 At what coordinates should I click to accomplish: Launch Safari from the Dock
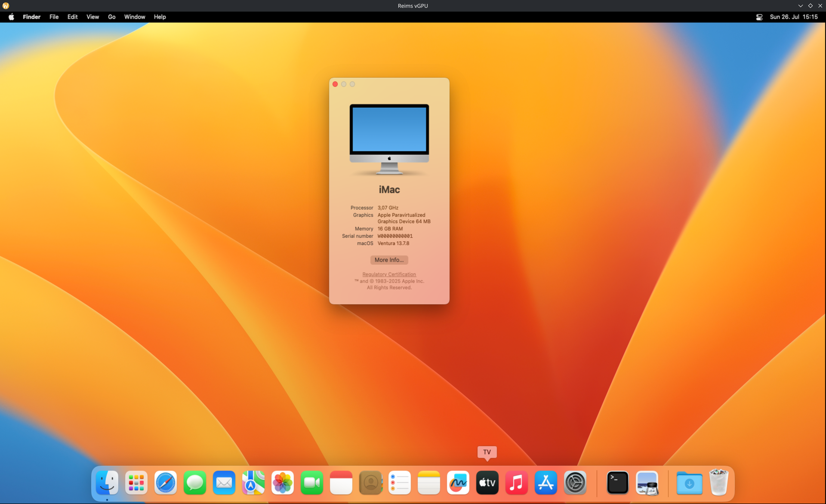[x=166, y=482]
